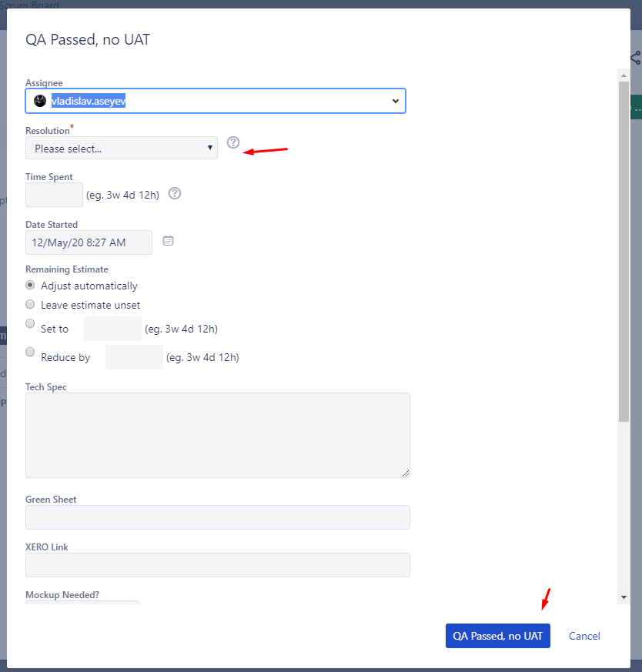The image size is (642, 672).
Task: Click the Set to estimate field
Action: (112, 329)
